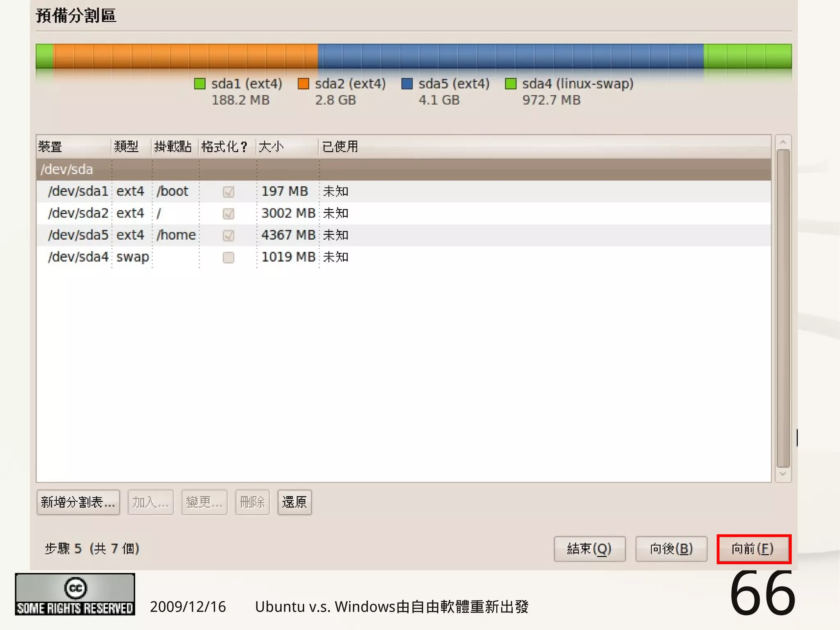This screenshot has width=840, height=630.
Task: Click the disabled 加入... add button
Action: [x=151, y=502]
